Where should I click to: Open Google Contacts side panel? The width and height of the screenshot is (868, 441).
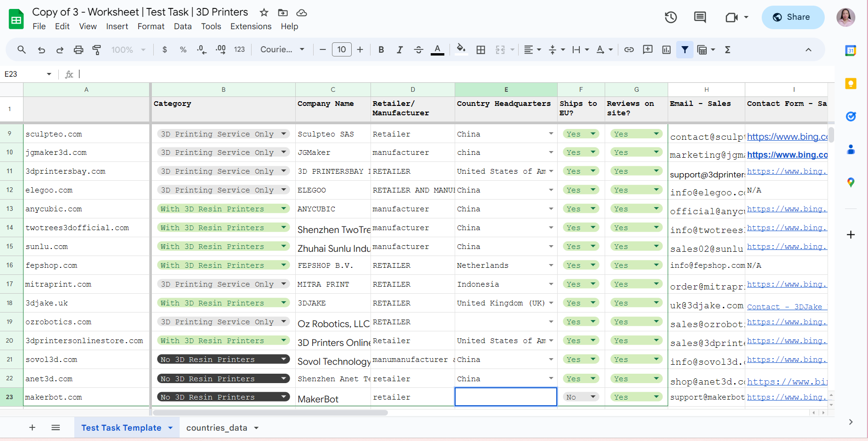(851, 150)
